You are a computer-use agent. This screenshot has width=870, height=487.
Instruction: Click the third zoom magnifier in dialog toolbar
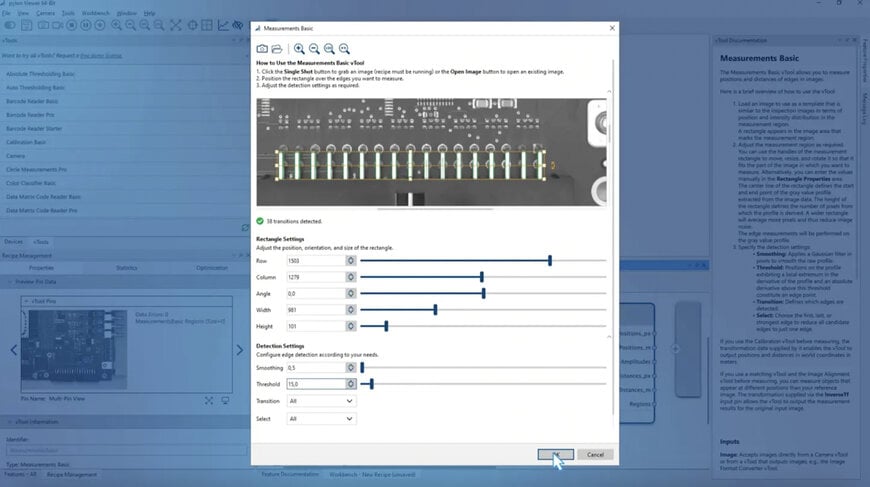point(329,48)
